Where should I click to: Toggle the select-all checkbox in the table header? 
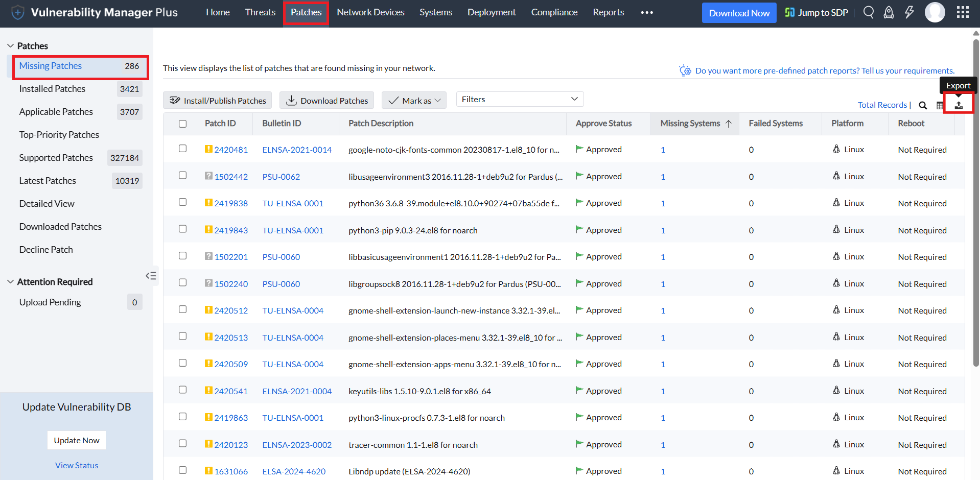click(183, 124)
